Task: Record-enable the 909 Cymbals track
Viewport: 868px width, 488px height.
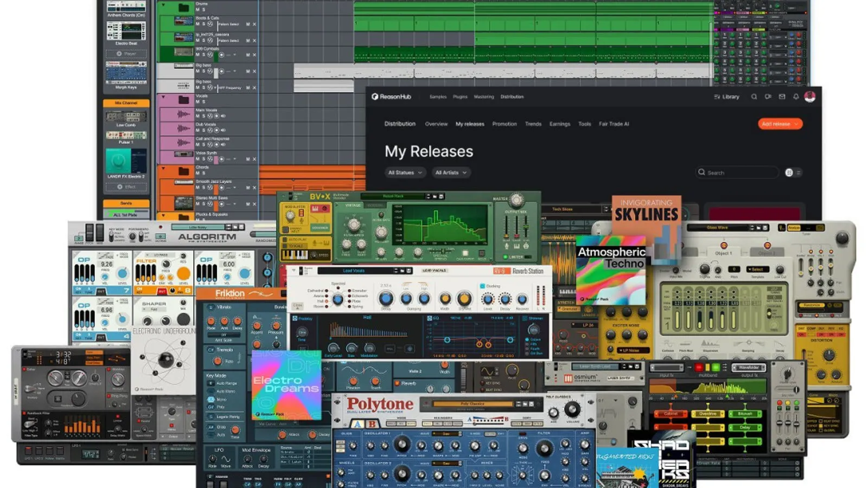Action: coord(221,55)
